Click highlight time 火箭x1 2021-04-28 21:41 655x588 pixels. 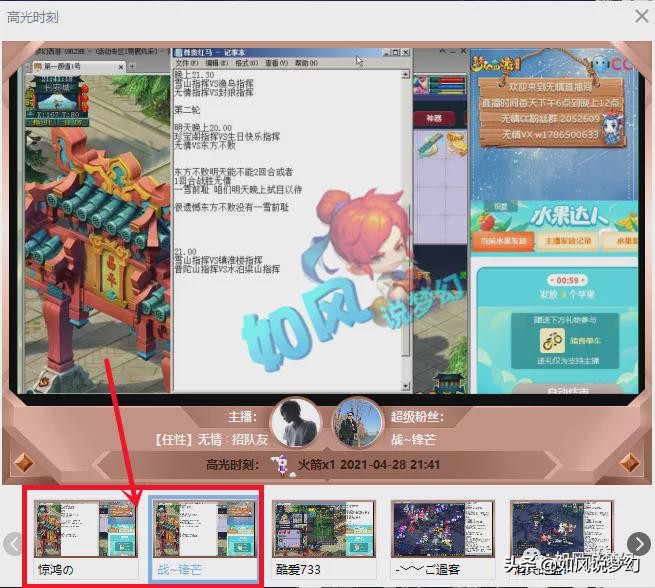[x=368, y=465]
